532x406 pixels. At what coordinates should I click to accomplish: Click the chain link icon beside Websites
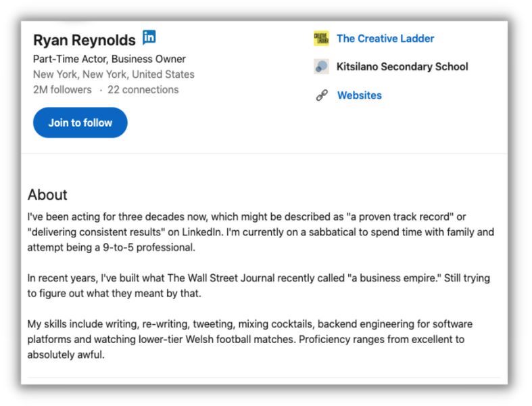click(322, 95)
